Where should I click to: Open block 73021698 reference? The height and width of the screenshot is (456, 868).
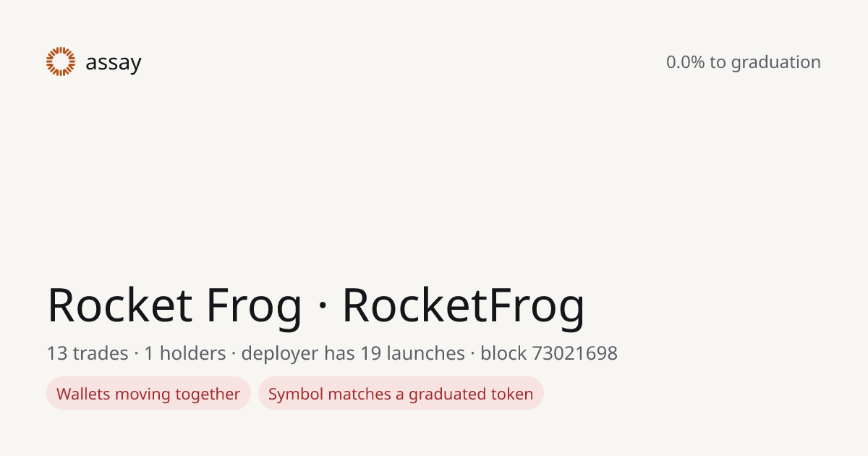[x=549, y=353]
